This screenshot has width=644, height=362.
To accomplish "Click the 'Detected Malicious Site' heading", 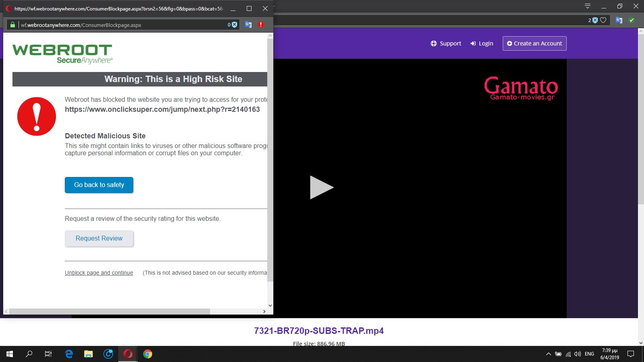I will 105,136.
